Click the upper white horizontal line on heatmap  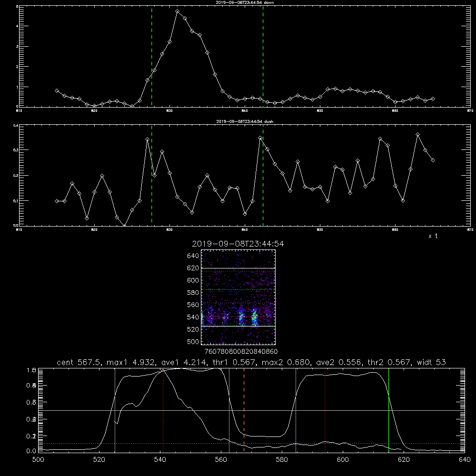(x=238, y=268)
